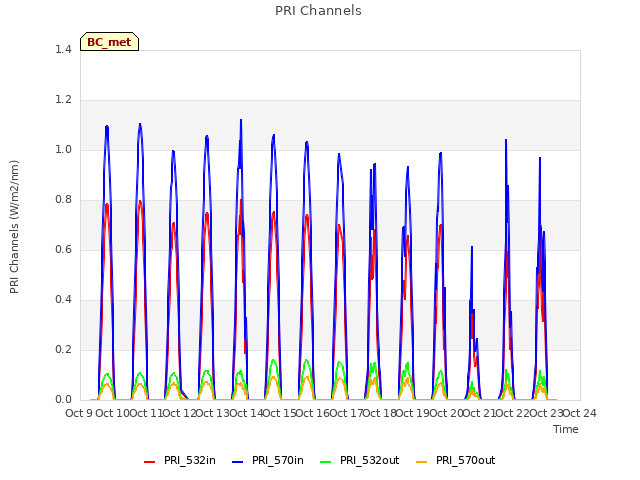
Task: Click the 1.2 y-axis tick label
Action: point(63,100)
